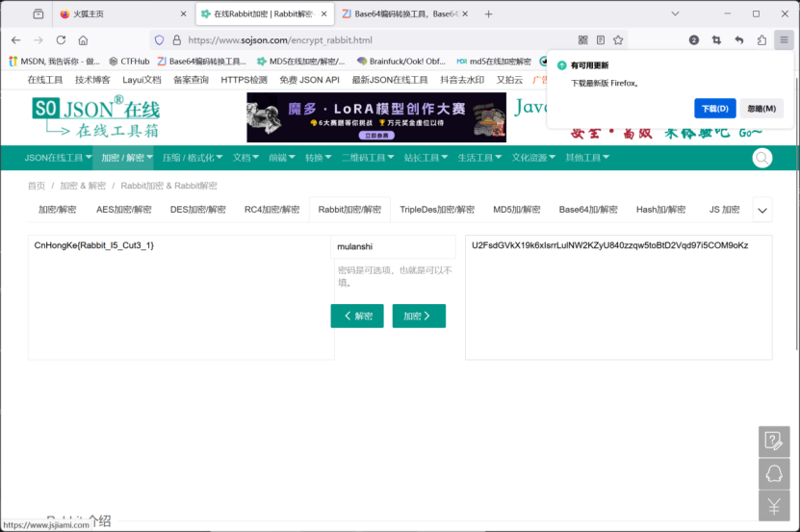
Task: Expand the list all tabs chevron
Action: coord(675,14)
